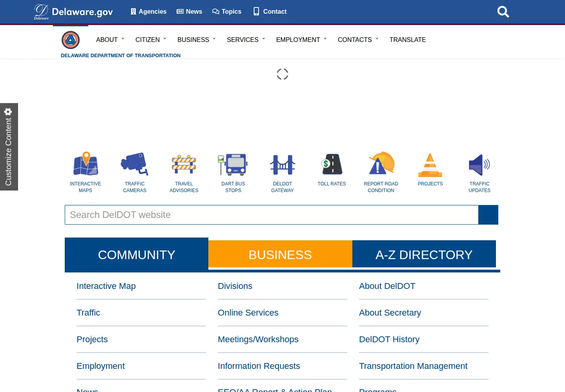Viewport: 565px width, 392px height.
Task: Click the DelDOT Gateway bridge icon
Action: click(x=282, y=165)
